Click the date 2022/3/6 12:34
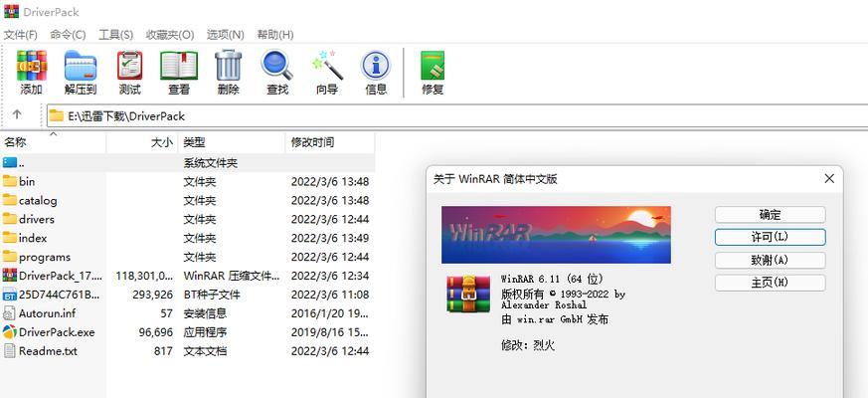 (x=330, y=276)
